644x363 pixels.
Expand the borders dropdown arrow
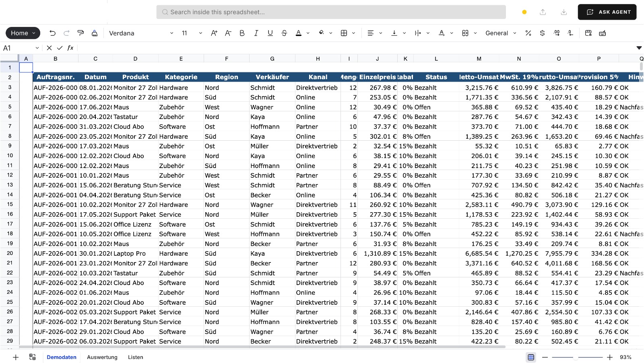click(354, 33)
